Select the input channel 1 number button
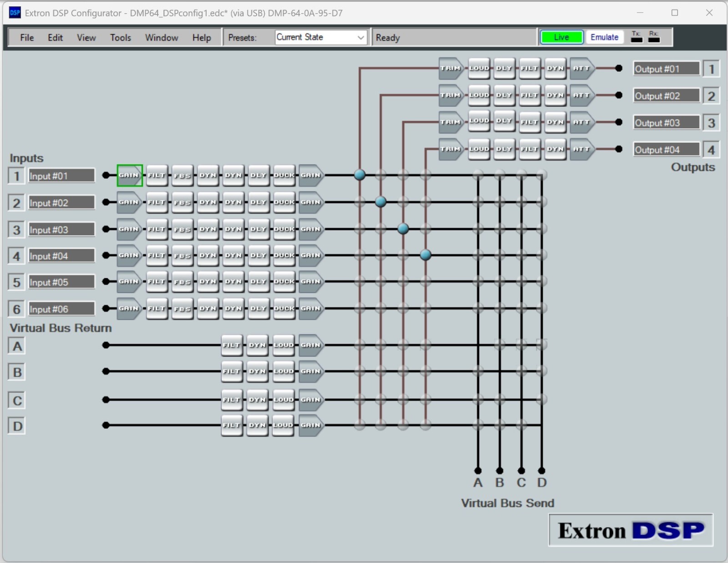 pyautogui.click(x=16, y=176)
